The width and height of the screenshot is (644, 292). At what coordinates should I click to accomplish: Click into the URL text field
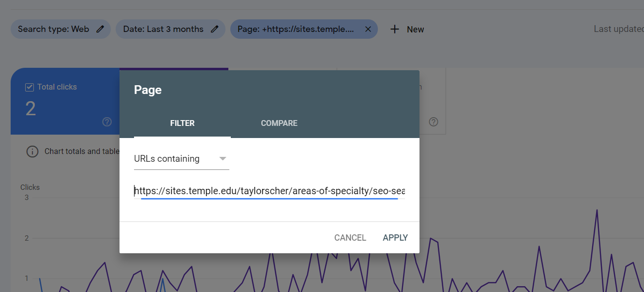270,191
